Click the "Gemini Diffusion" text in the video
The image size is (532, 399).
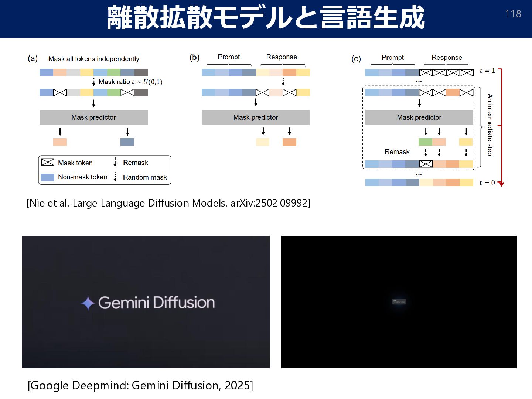pos(156,303)
